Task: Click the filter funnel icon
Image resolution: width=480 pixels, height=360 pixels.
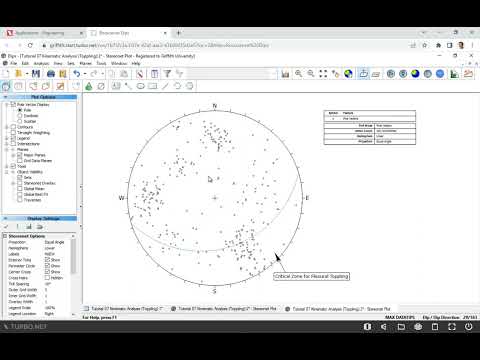Action: [167, 74]
